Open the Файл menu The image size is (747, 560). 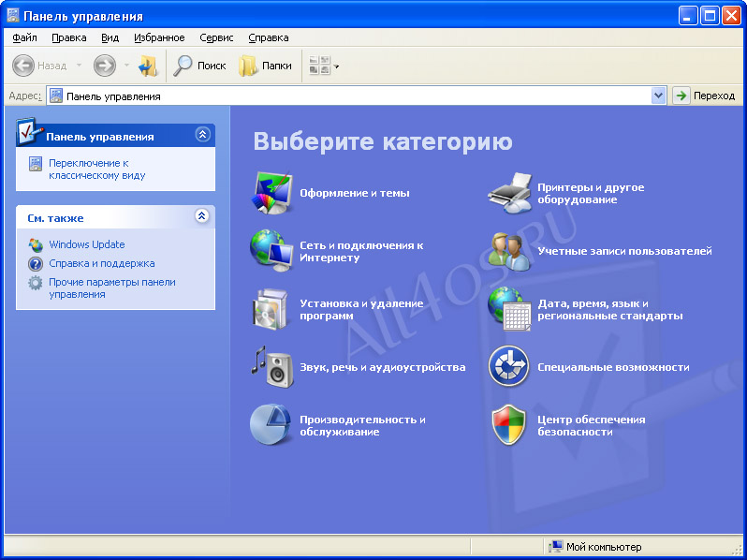coord(24,37)
